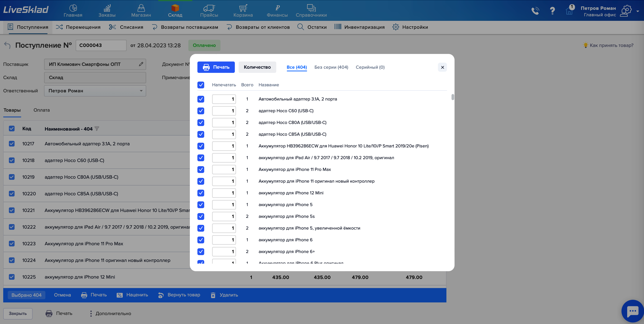The height and width of the screenshot is (324, 644).
Task: Click the pencil edit icon for supplier
Action: 141,64
